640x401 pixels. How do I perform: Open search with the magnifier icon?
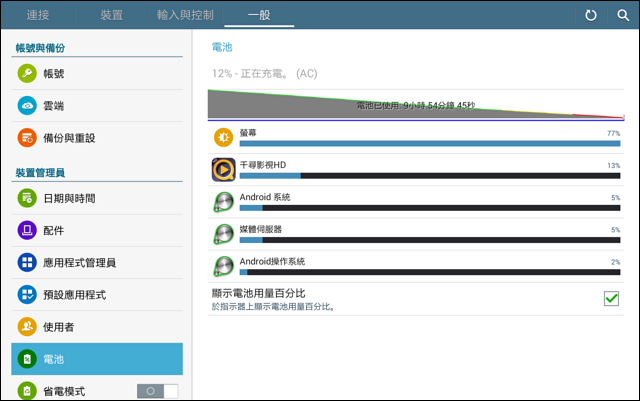coord(623,16)
